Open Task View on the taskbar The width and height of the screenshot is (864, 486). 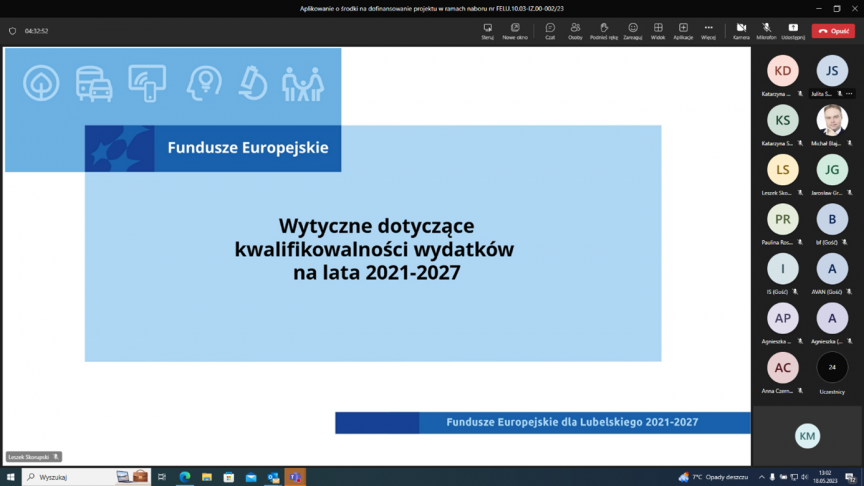pyautogui.click(x=162, y=477)
